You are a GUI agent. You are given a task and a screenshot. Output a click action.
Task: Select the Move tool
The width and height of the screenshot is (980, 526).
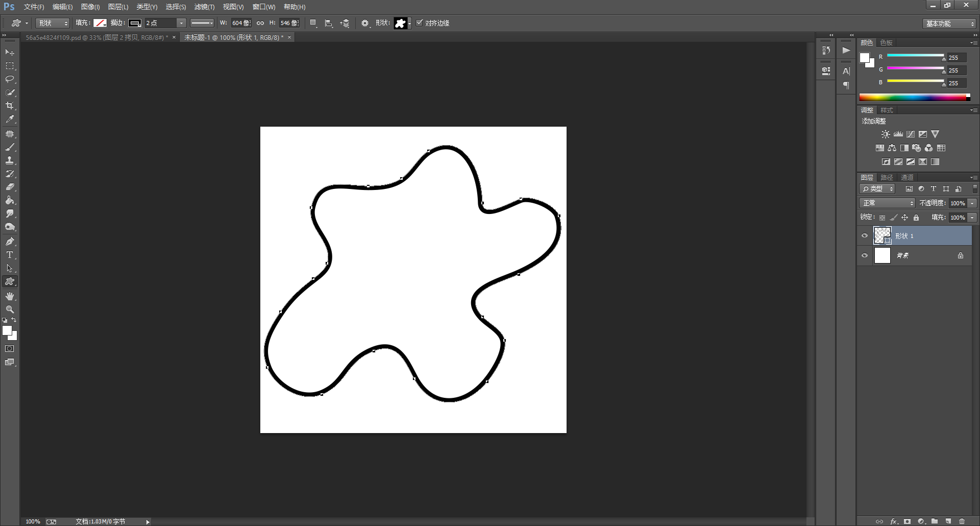[10, 53]
